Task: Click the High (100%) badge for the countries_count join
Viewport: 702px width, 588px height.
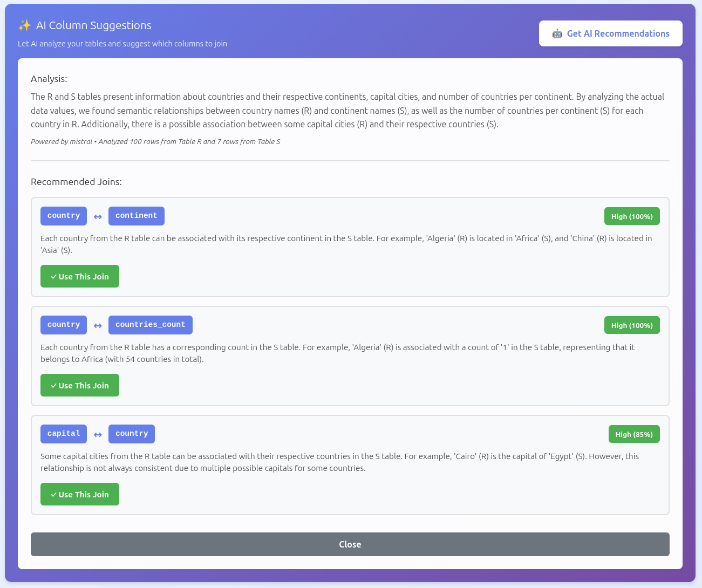Action: pyautogui.click(x=631, y=325)
